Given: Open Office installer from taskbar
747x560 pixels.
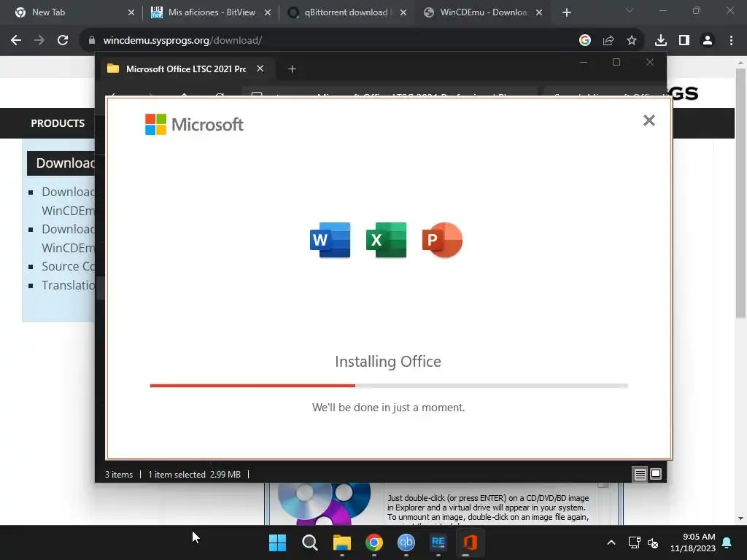Looking at the screenshot, I should pos(471,542).
